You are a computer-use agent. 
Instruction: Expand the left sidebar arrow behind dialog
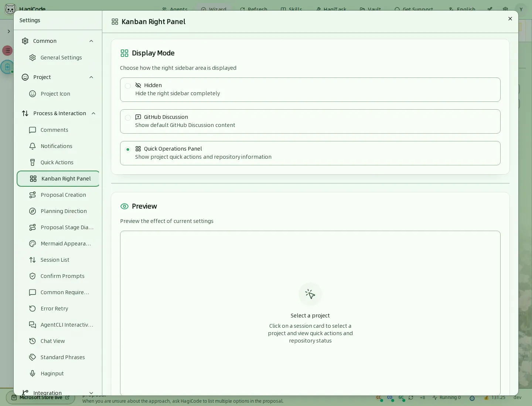click(8, 31)
